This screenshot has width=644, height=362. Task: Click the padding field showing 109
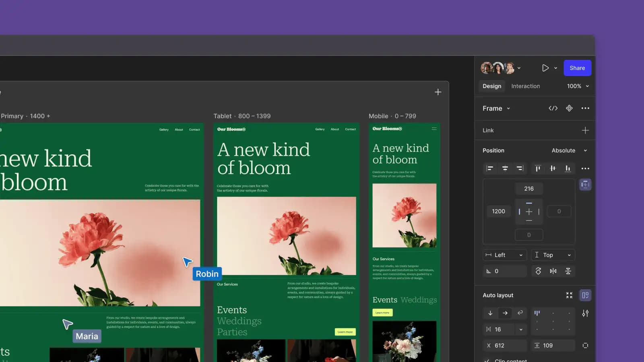pyautogui.click(x=553, y=346)
